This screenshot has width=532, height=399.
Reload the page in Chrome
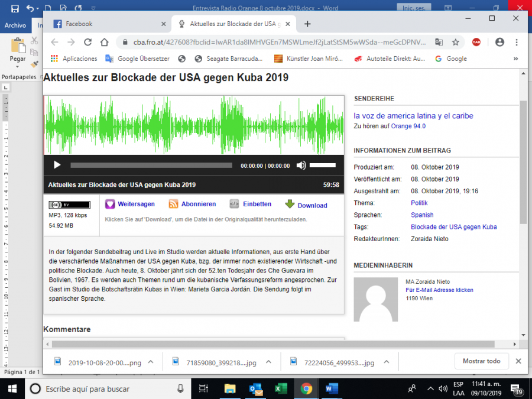87,43
